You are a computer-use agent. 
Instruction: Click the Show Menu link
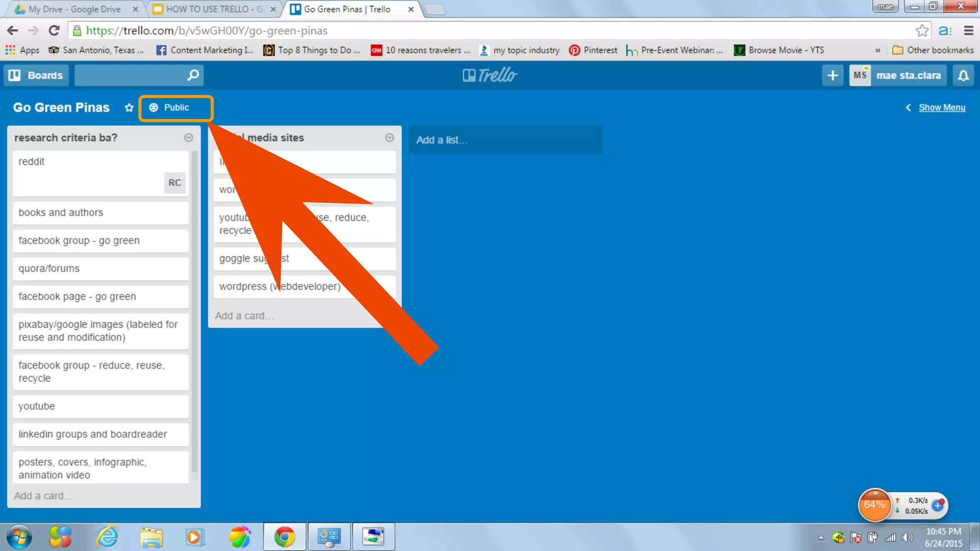pyautogui.click(x=942, y=108)
